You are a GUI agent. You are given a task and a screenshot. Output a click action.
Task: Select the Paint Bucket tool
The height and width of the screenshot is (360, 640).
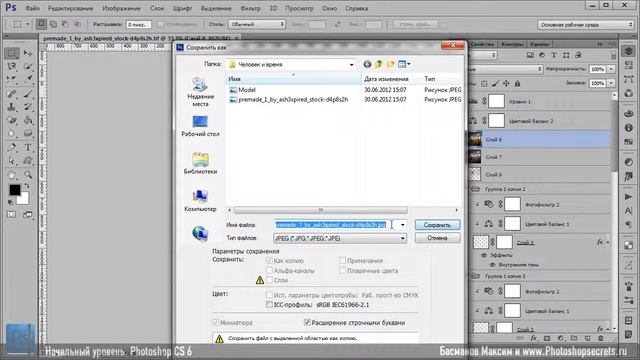28,120
